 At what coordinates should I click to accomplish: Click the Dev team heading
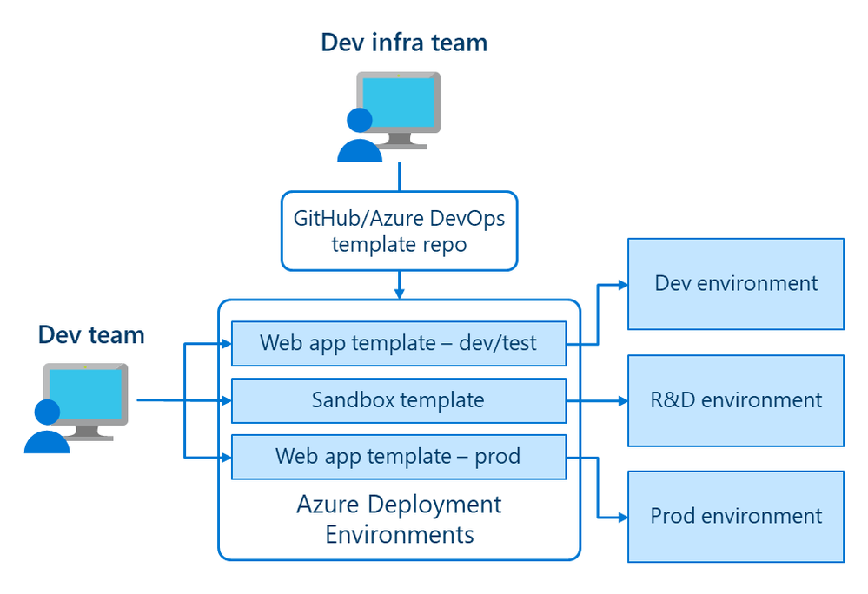coord(91,334)
